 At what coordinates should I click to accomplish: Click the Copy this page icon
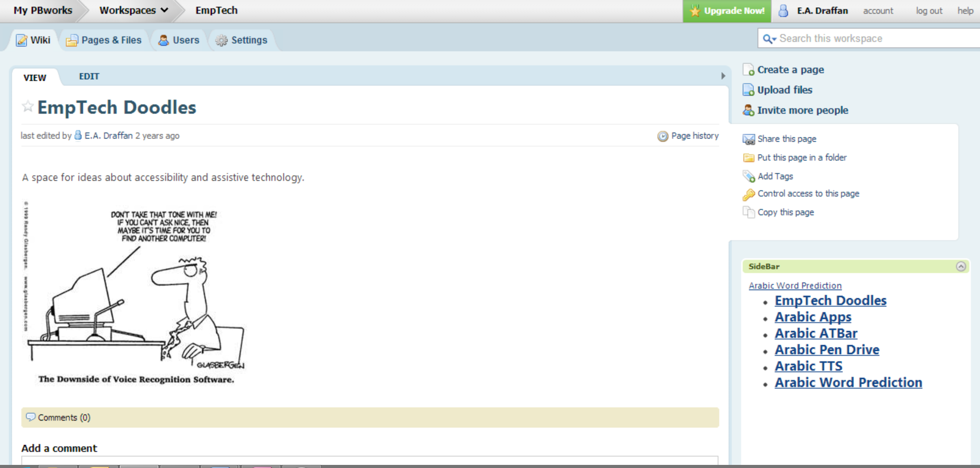coord(749,212)
